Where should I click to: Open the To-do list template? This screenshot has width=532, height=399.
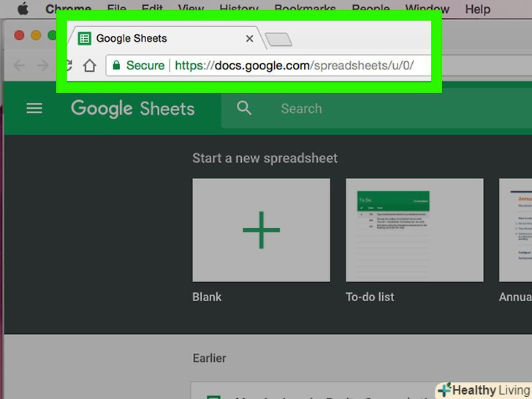(414, 230)
